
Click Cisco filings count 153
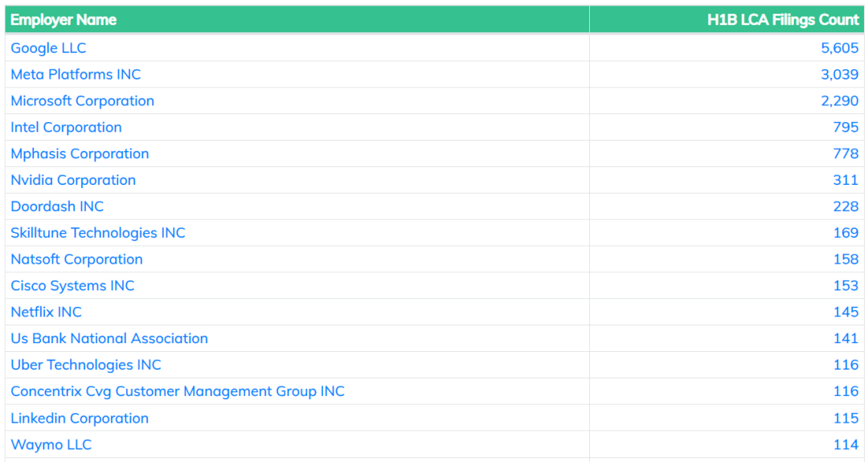click(845, 285)
